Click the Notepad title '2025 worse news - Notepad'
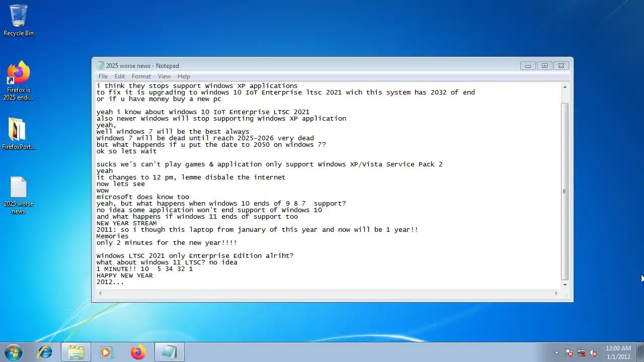This screenshot has width=644, height=362. click(142, 66)
